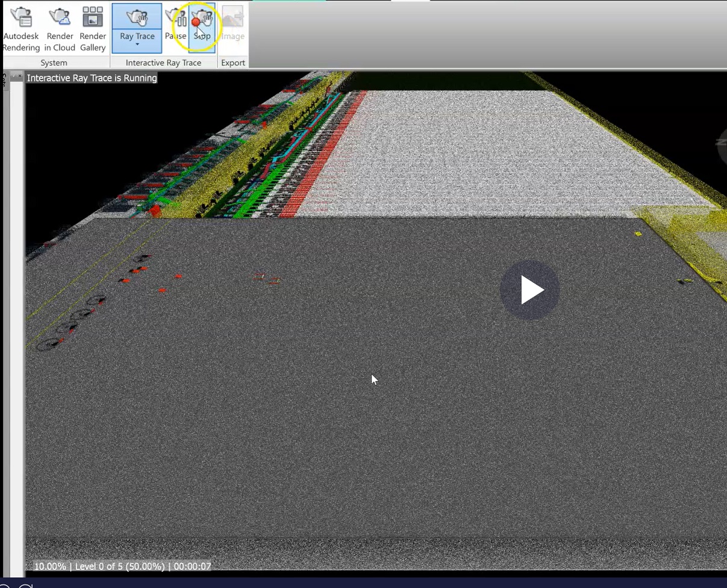This screenshot has width=727, height=588.
Task: Expand the Ray Trace dropdown arrow
Action: pyautogui.click(x=136, y=43)
